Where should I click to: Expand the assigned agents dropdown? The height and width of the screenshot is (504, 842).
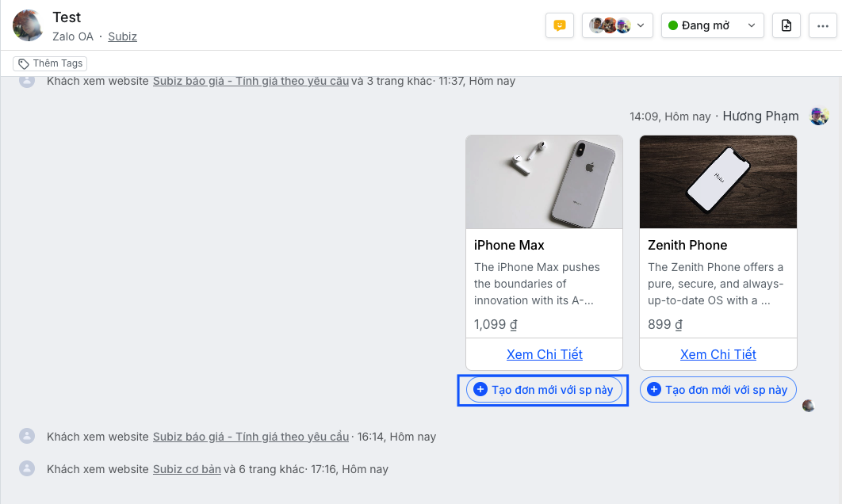coord(618,25)
